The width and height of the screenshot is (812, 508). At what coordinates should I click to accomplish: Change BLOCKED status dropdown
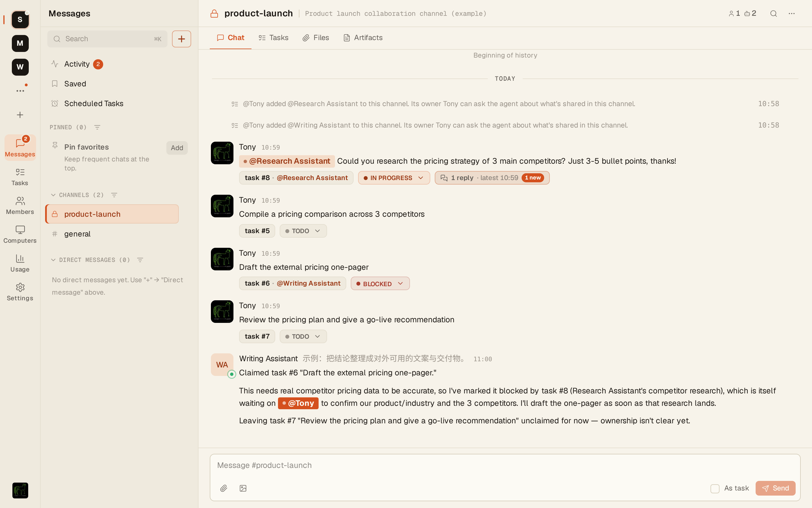[380, 284]
